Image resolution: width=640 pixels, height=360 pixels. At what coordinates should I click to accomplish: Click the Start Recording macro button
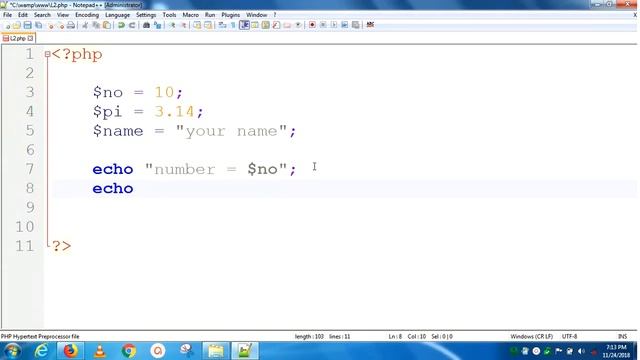(x=312, y=25)
